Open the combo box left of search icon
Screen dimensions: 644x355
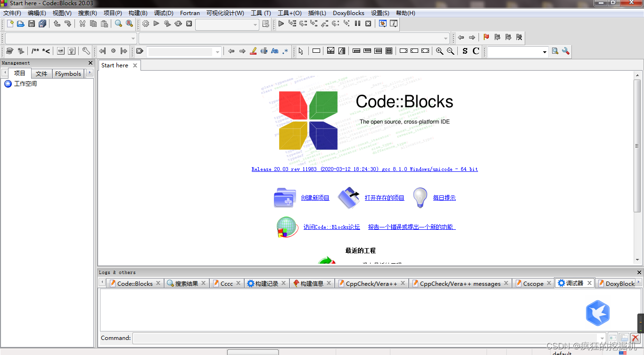pos(518,51)
